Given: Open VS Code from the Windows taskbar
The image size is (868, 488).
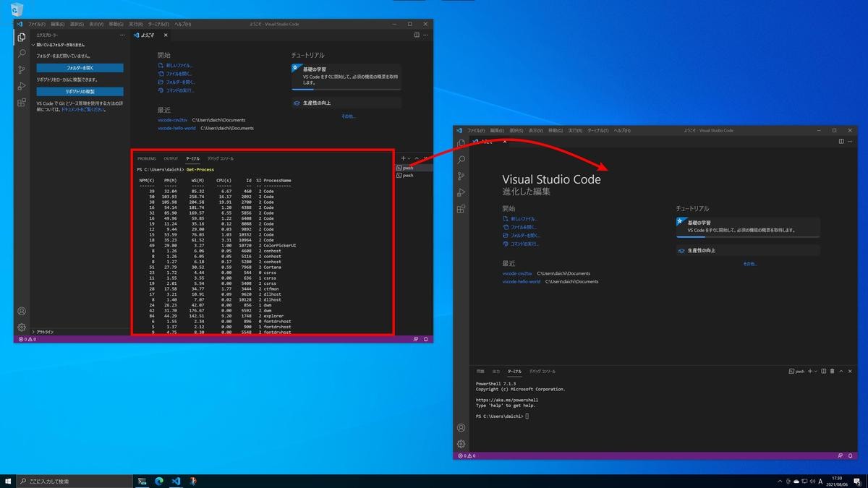Looking at the screenshot, I should point(176,481).
